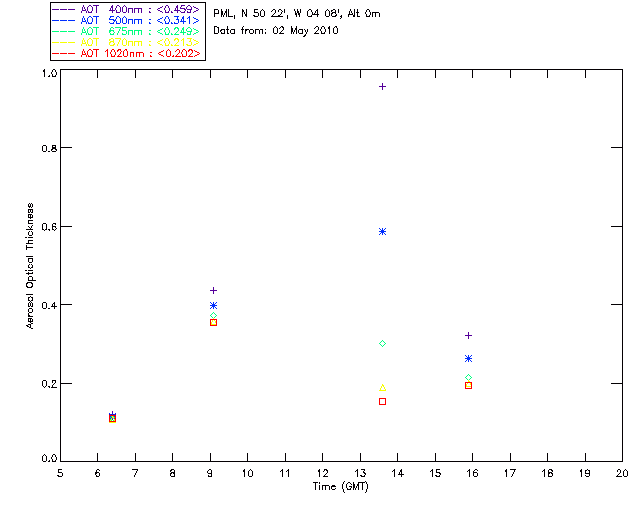This screenshot has width=640, height=512.
Task: Click the Aerosol Optical Thickness axis label
Action: click(29, 266)
